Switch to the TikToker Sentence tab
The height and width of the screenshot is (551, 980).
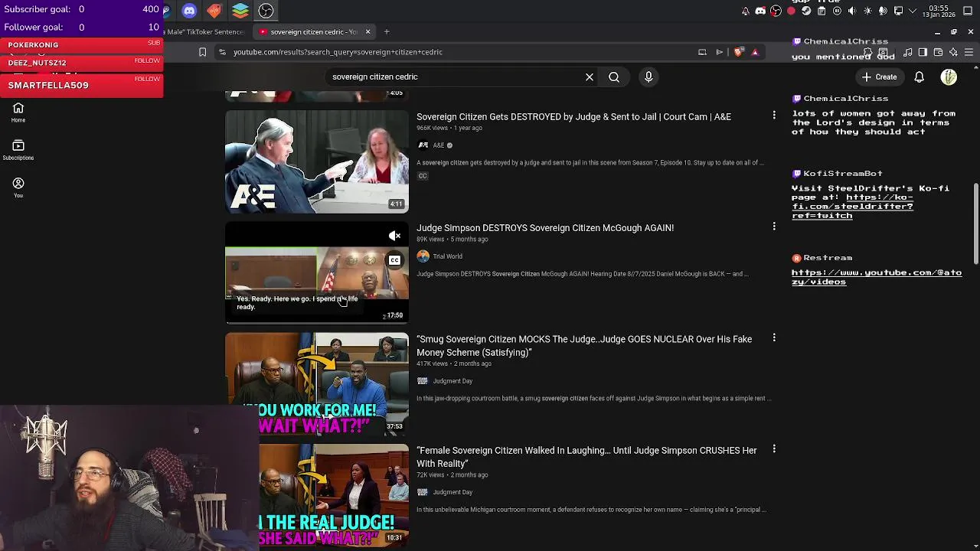pyautogui.click(x=203, y=31)
